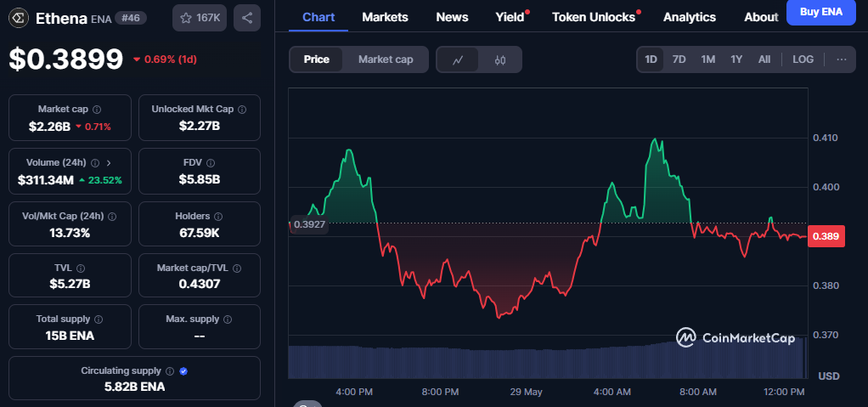Show info for Holders
This screenshot has height=407, width=868.
[x=218, y=217]
